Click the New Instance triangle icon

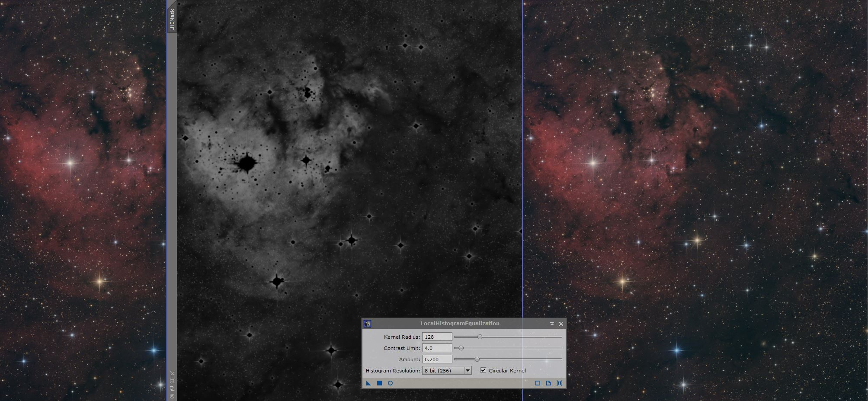point(368,383)
